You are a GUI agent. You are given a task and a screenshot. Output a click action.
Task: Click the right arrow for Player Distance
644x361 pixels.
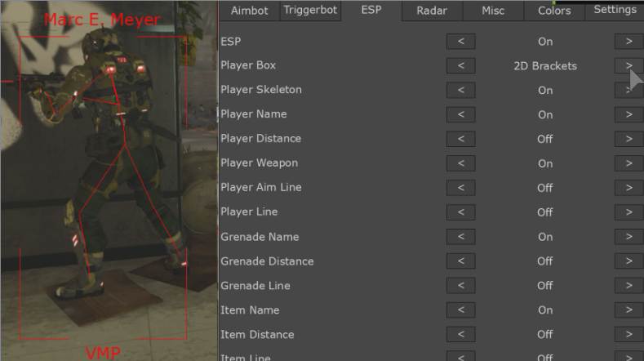click(x=628, y=139)
